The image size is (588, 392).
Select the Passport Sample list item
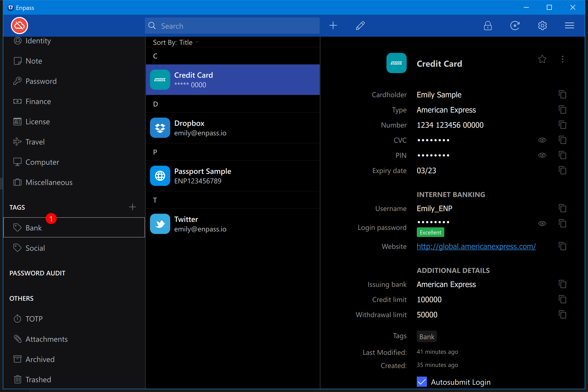(x=233, y=176)
